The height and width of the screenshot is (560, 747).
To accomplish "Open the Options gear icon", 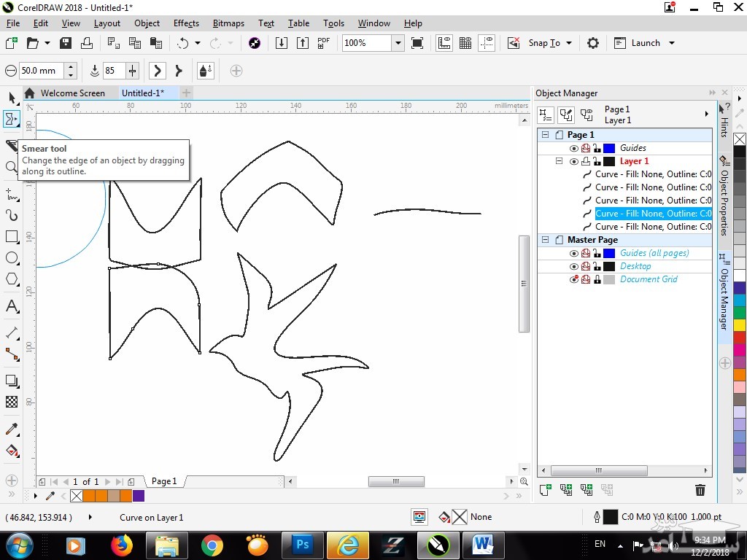I will point(593,43).
